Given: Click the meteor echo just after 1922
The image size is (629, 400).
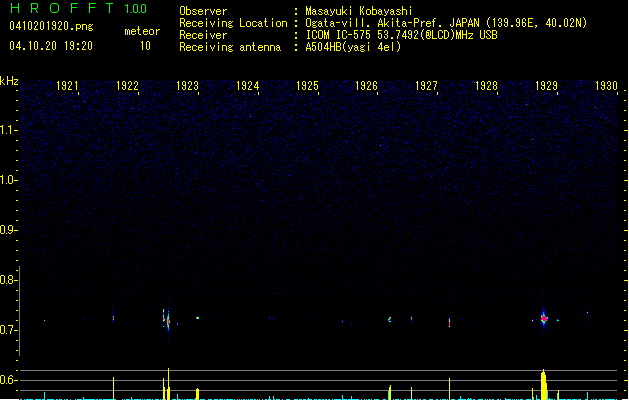Looking at the screenshot, I should click(113, 317).
